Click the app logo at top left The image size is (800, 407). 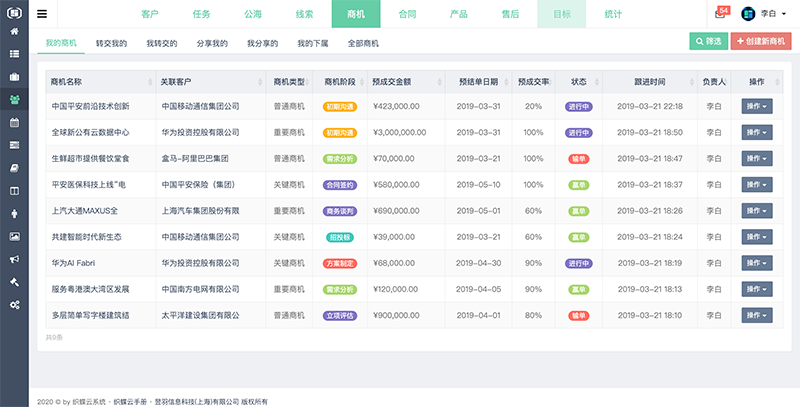(x=14, y=12)
